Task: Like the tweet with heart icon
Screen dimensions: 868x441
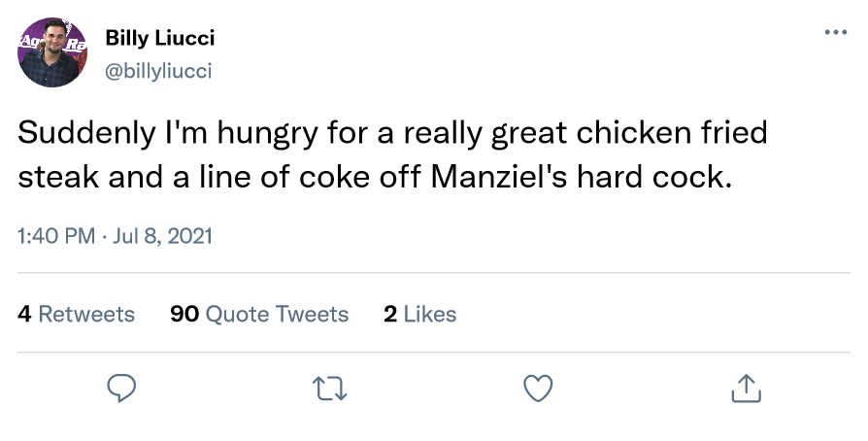Action: tap(538, 389)
